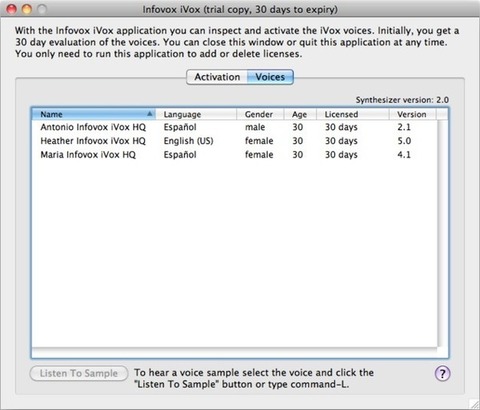Sort by the Language column header
This screenshot has width=480, height=410.
coord(196,114)
